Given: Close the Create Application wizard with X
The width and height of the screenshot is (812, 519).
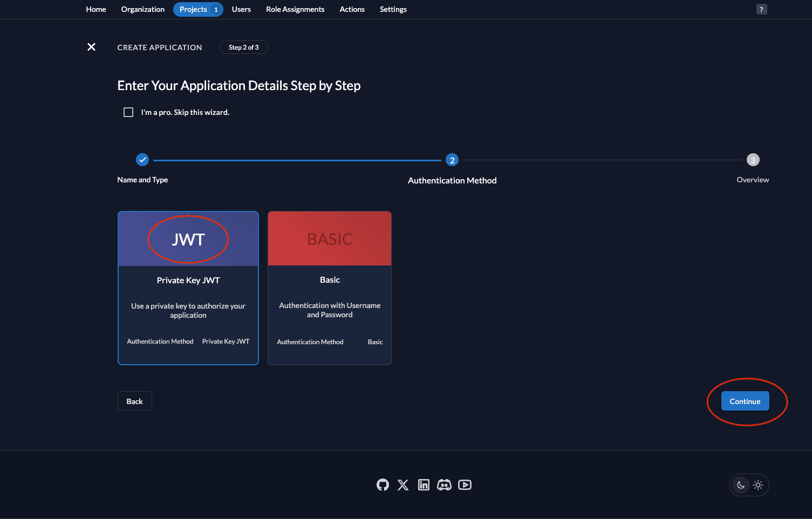Looking at the screenshot, I should 92,47.
